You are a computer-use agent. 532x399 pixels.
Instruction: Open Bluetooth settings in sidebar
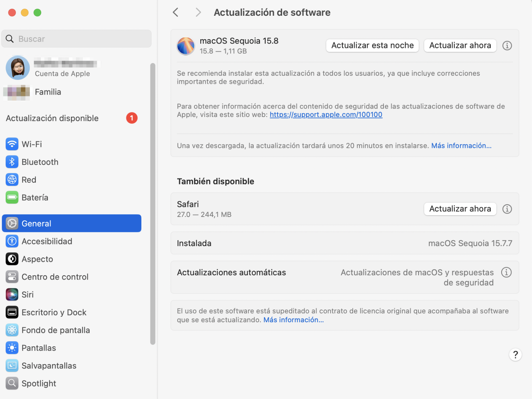click(x=72, y=162)
